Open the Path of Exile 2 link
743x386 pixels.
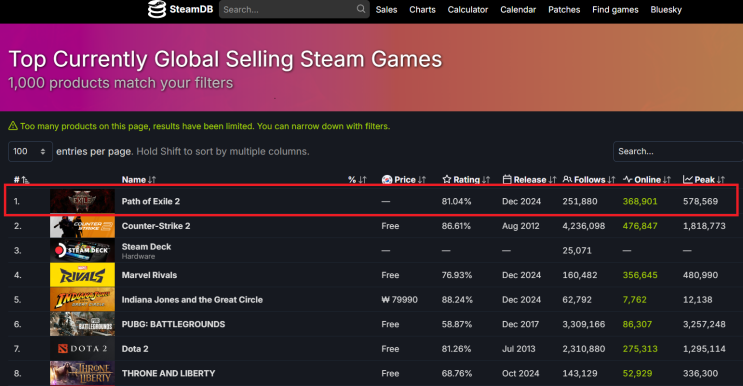pyautogui.click(x=151, y=201)
